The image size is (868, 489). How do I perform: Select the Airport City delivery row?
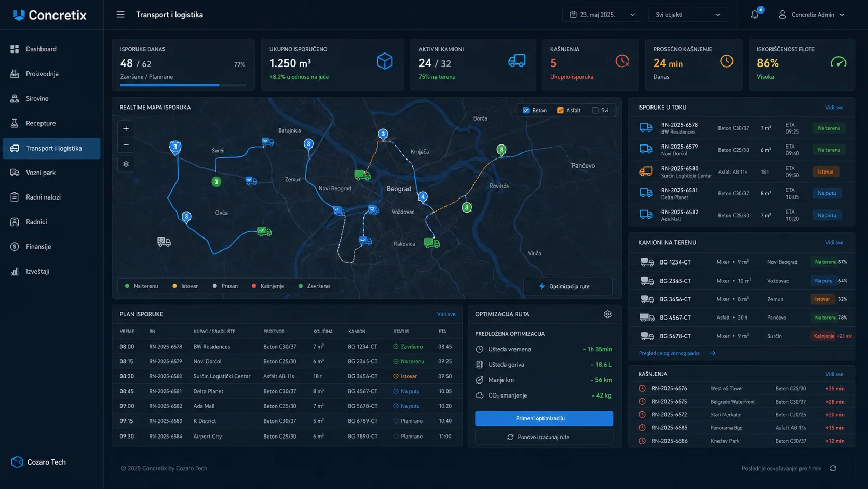287,437
